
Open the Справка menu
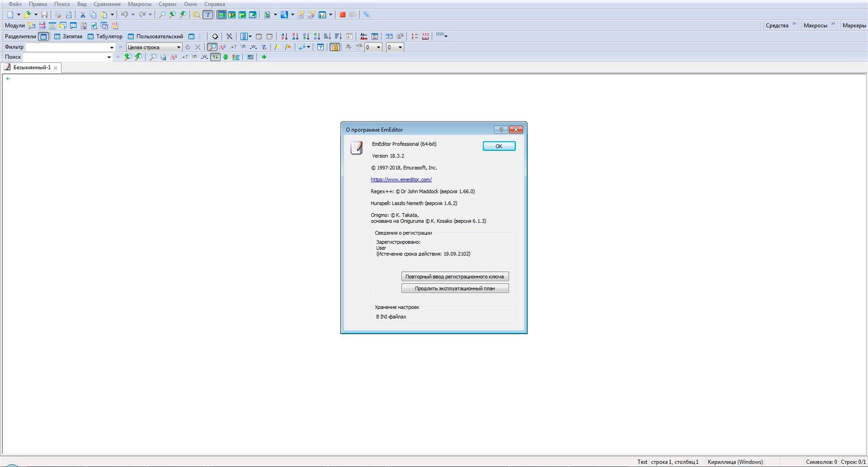(x=215, y=4)
